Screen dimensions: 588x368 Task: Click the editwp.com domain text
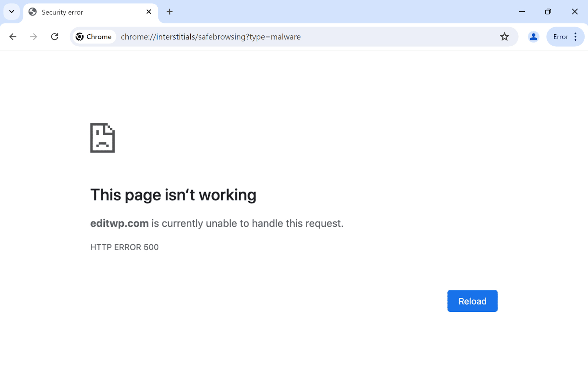(x=119, y=223)
